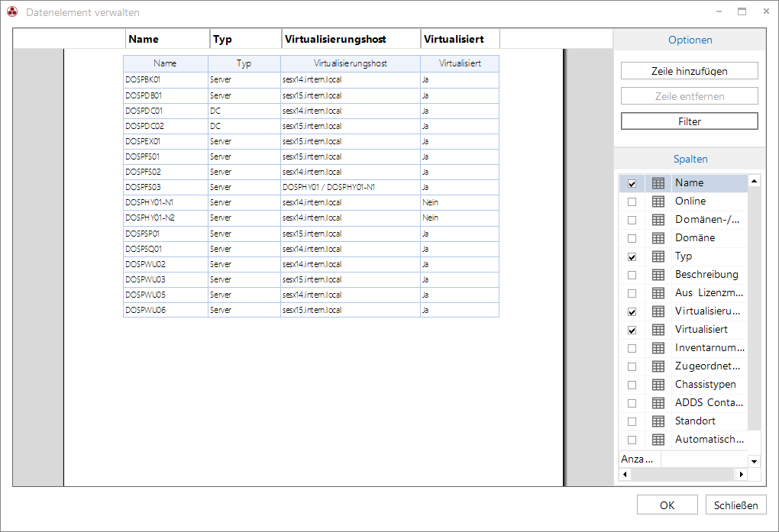Enable the ADDS Conta... column checkbox
779x532 pixels.
point(632,403)
